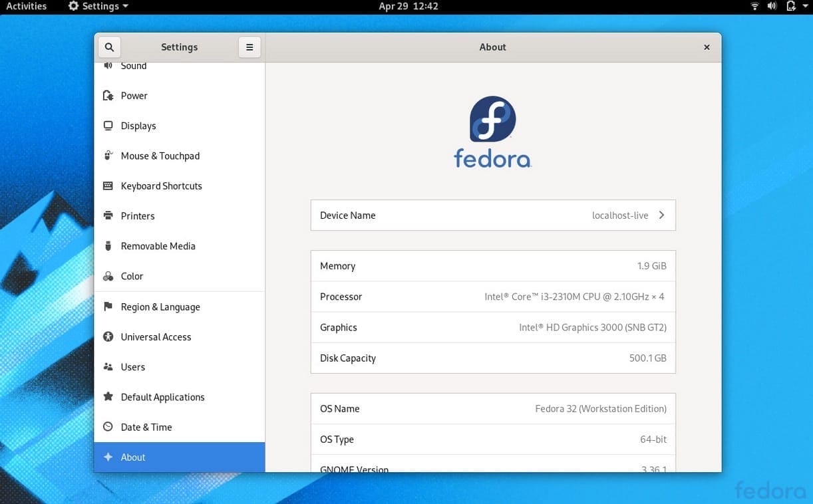The width and height of the screenshot is (813, 504).
Task: Open Default Applications panel
Action: (x=180, y=397)
